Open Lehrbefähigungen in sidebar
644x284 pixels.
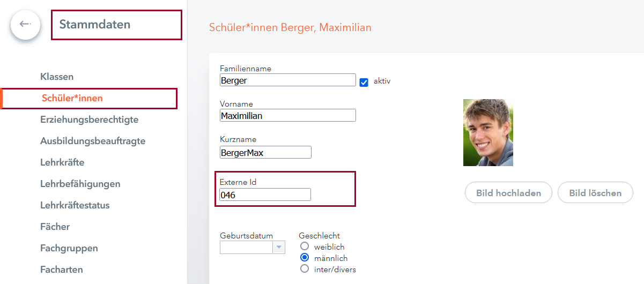[x=80, y=184]
